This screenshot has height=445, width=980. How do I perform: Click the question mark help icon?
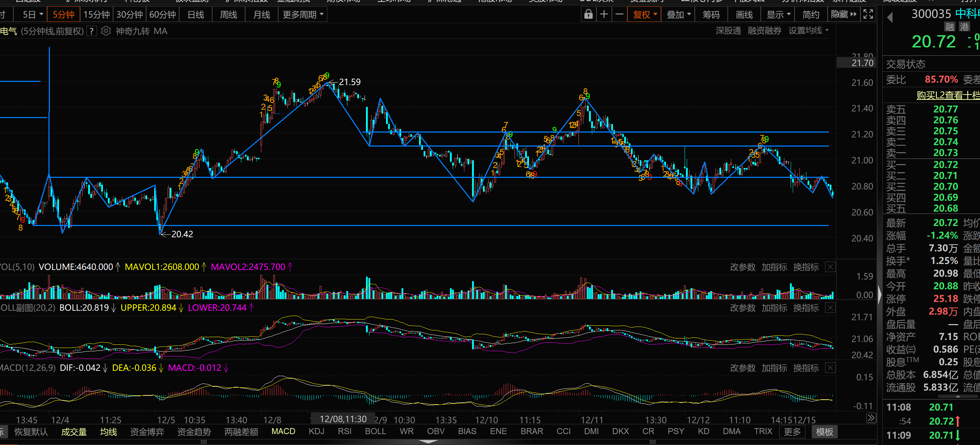pyautogui.click(x=91, y=31)
